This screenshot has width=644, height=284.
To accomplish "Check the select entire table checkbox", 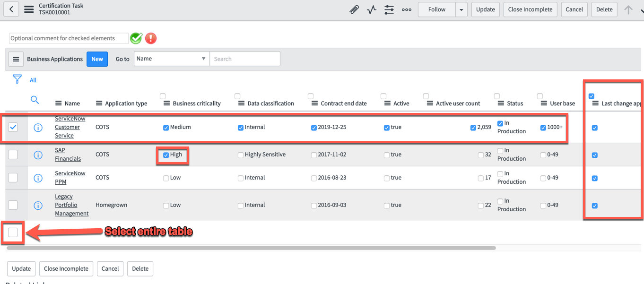I will [x=13, y=232].
